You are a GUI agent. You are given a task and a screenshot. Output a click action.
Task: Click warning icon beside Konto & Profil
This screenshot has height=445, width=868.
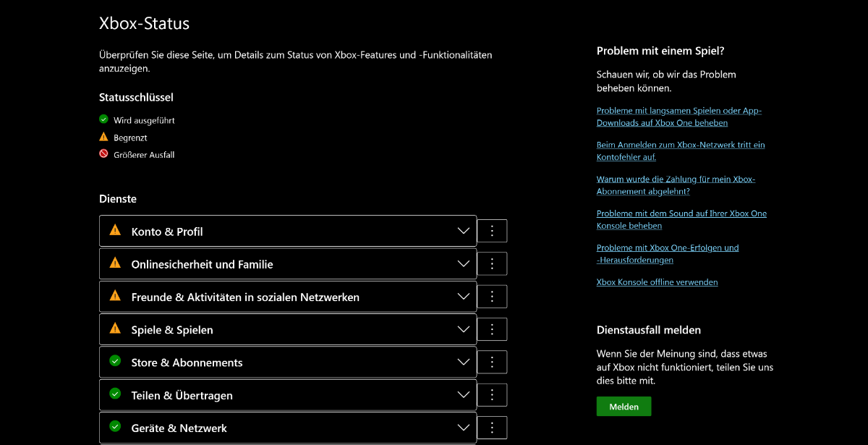point(115,230)
